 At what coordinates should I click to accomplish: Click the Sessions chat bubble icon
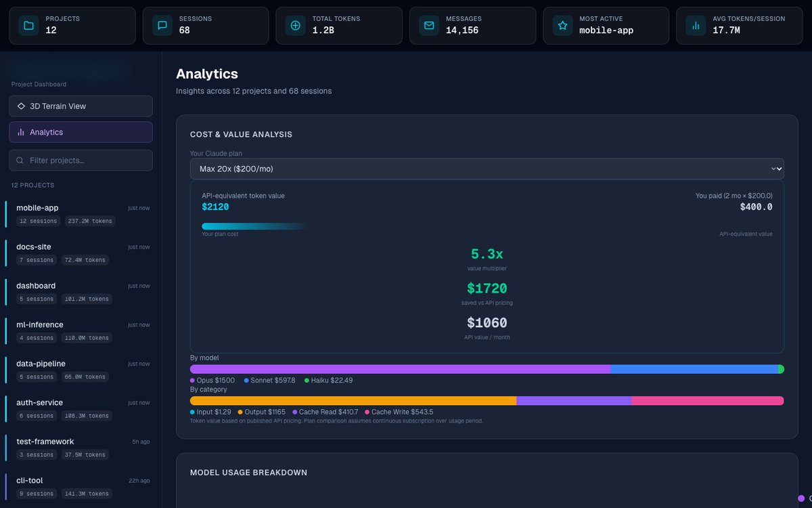click(x=162, y=26)
